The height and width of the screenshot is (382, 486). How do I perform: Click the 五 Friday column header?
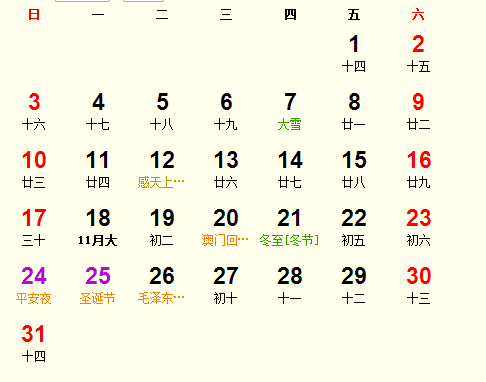(x=354, y=15)
